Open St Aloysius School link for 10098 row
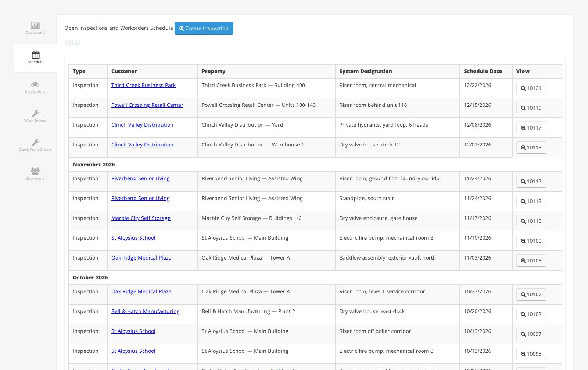 tap(133, 351)
